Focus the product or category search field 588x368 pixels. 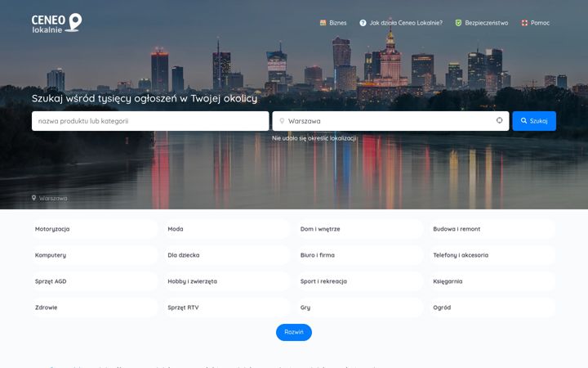(x=150, y=121)
